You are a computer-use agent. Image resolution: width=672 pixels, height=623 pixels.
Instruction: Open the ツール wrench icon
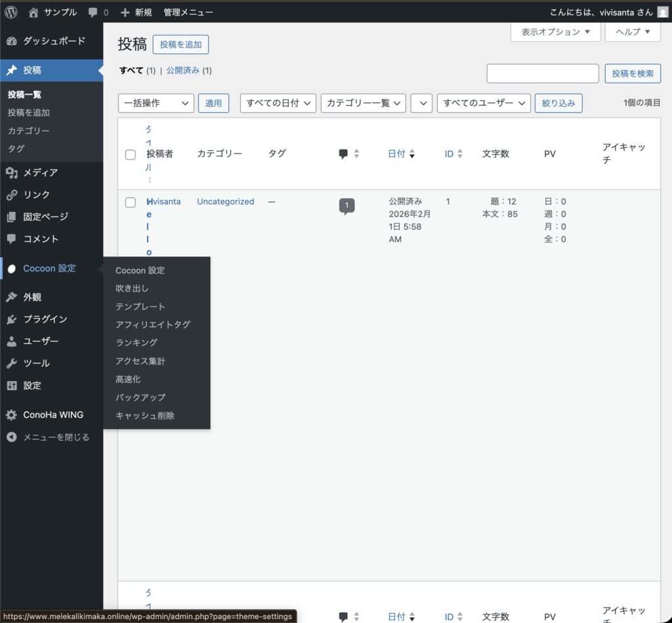click(12, 363)
